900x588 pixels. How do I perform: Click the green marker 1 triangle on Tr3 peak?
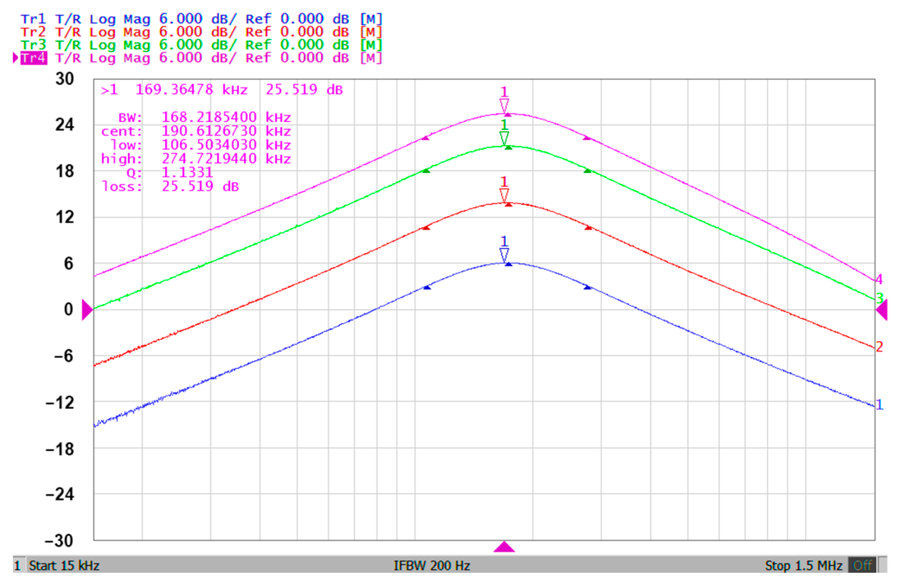pyautogui.click(x=504, y=138)
